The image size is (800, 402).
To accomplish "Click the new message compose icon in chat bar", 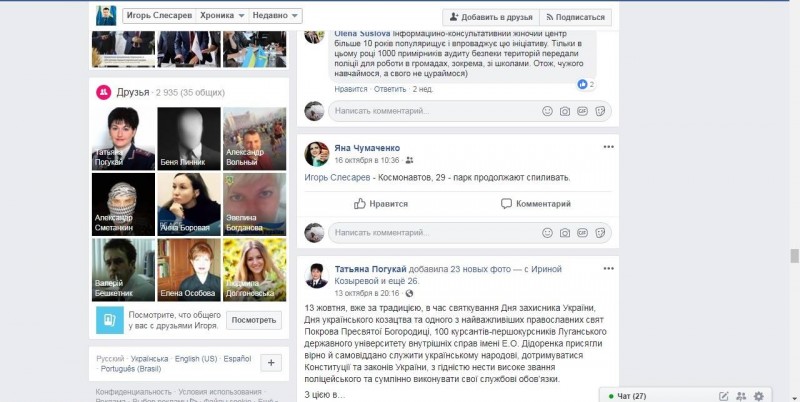I will coord(723,396).
